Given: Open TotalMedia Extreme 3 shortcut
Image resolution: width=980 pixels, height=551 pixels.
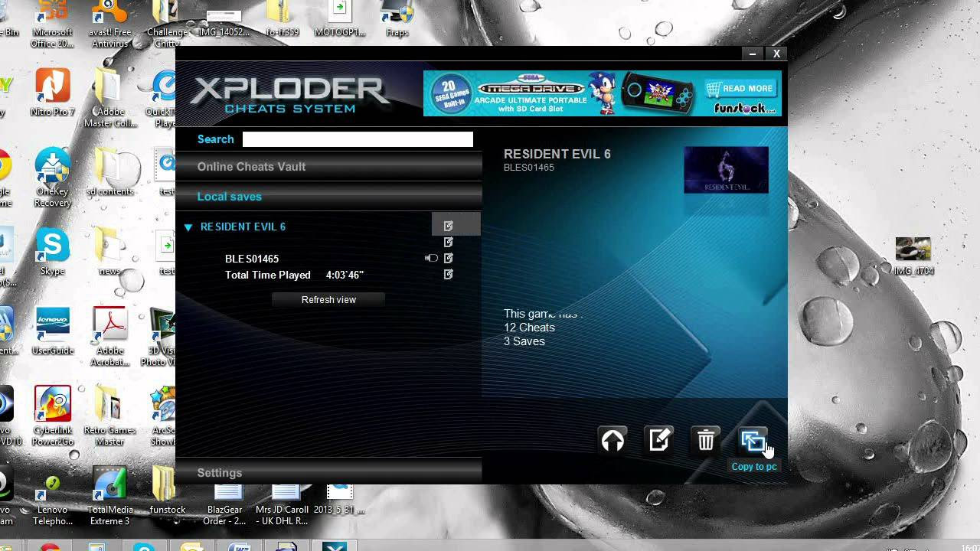Looking at the screenshot, I should click(x=109, y=496).
